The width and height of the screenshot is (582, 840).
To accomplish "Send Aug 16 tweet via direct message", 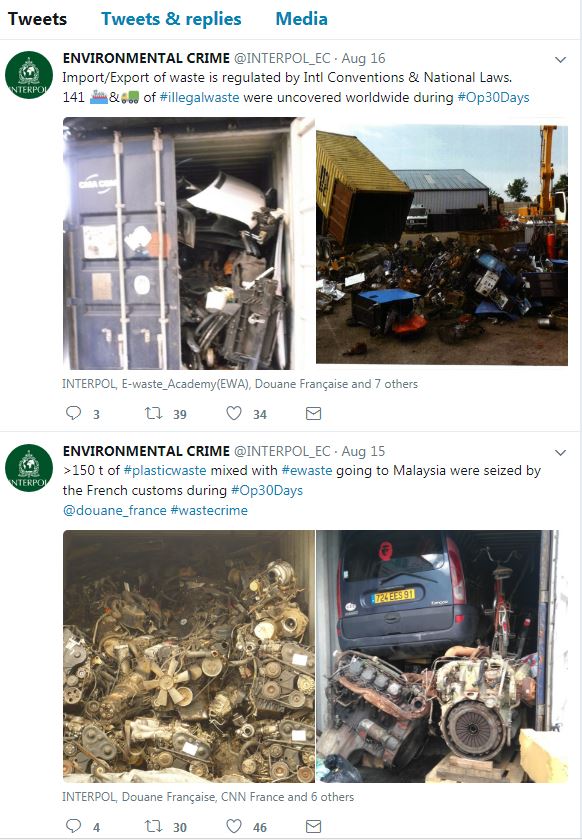I will 314,413.
